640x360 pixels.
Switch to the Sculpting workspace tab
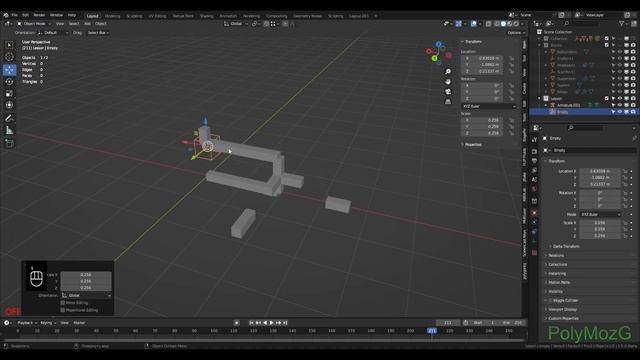coord(134,16)
